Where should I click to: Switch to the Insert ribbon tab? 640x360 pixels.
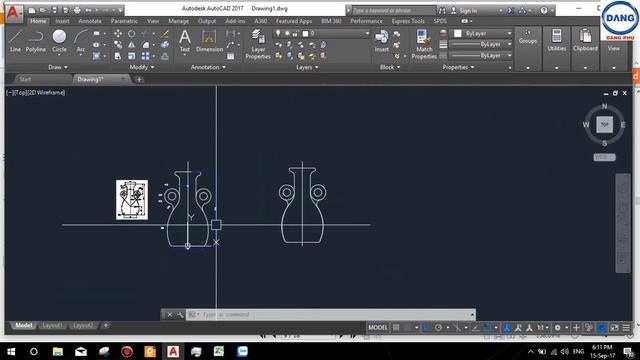pos(62,21)
